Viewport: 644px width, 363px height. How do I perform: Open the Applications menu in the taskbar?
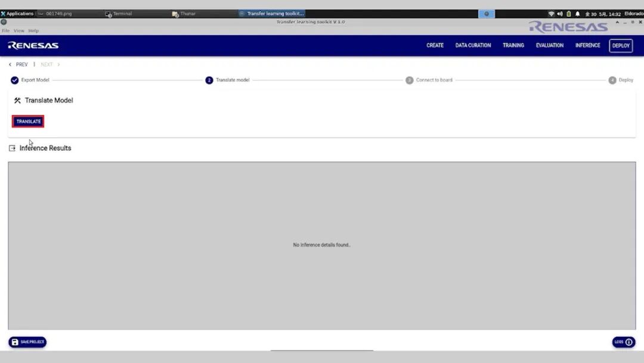click(17, 14)
